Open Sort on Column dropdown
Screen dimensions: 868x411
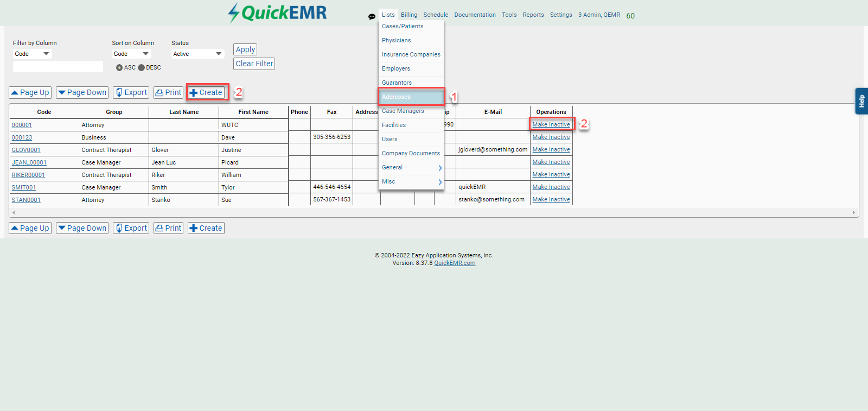tap(131, 54)
